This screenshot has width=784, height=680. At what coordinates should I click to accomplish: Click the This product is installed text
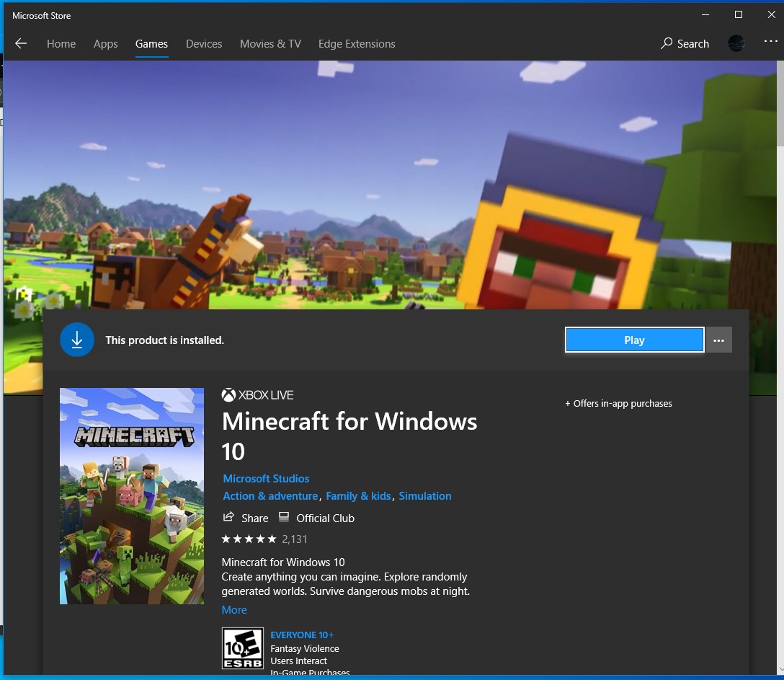pyautogui.click(x=164, y=340)
